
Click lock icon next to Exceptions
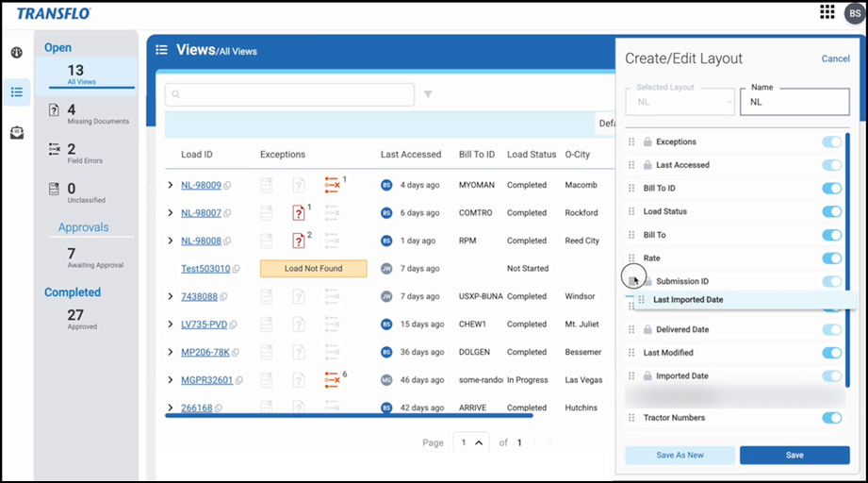pyautogui.click(x=647, y=142)
